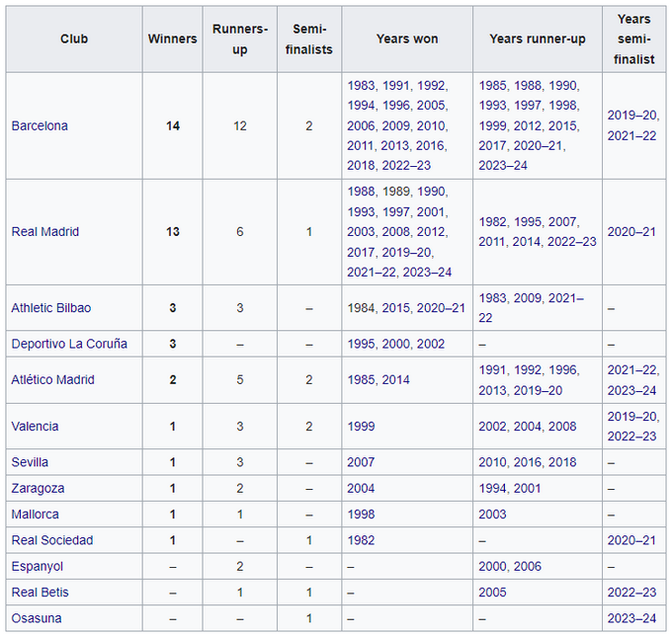Click the Years won column header
The width and height of the screenshot is (672, 637).
tap(406, 40)
